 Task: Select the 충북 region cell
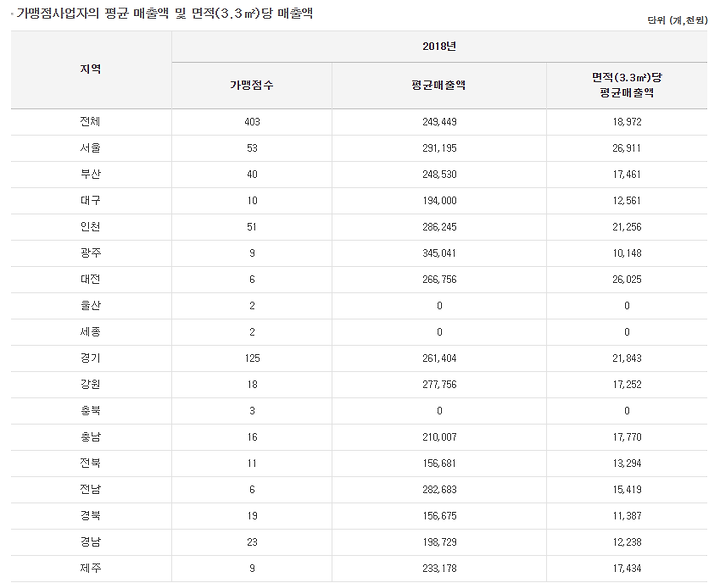(x=90, y=410)
